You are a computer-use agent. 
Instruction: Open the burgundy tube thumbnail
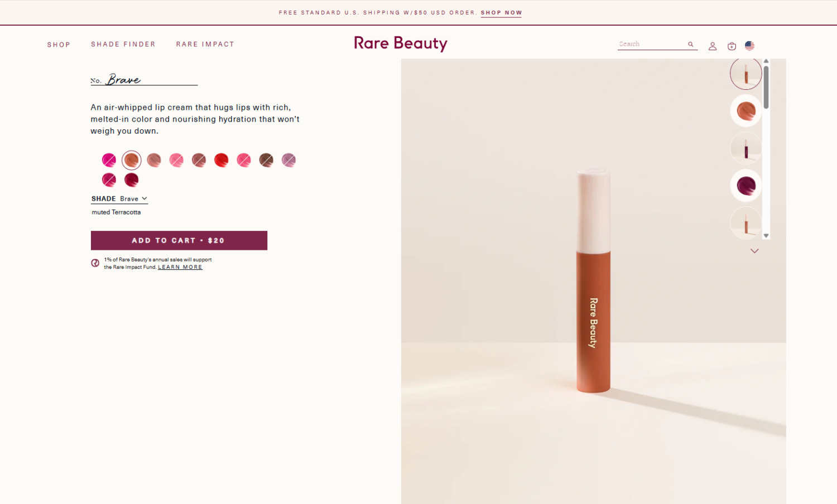(746, 148)
